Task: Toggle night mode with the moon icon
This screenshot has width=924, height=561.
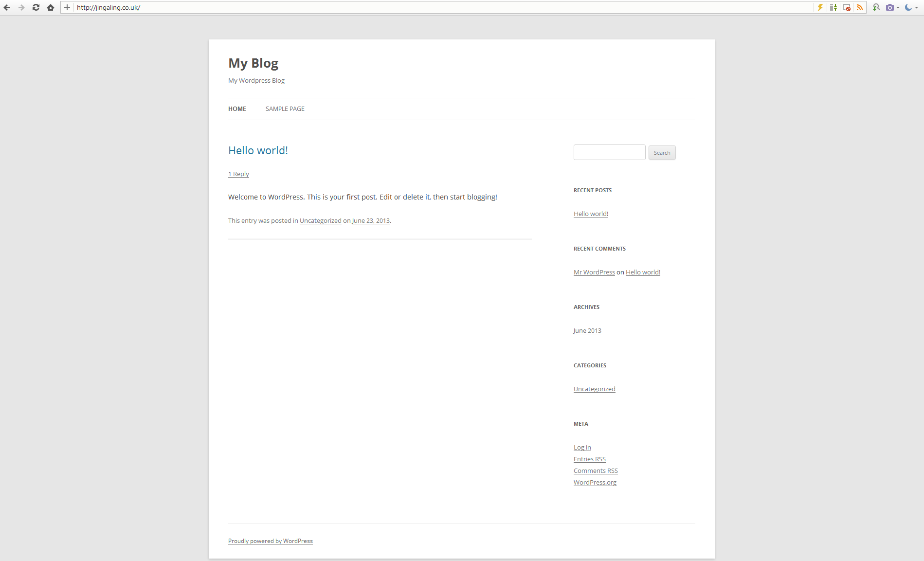Action: coord(908,7)
